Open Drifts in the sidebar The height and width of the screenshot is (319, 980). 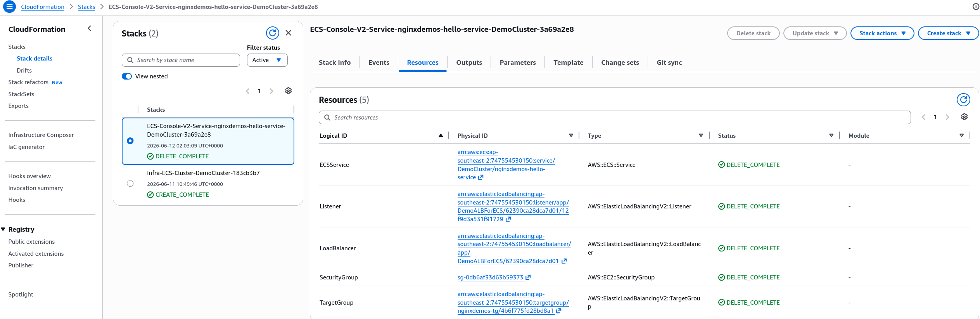(24, 71)
